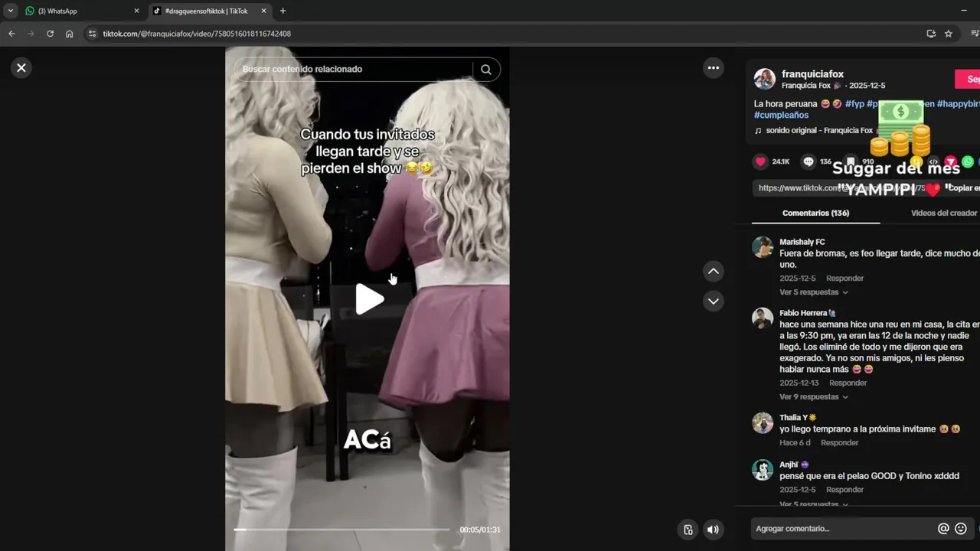
Task: Seek on the video progress bar
Action: pyautogui.click(x=341, y=529)
